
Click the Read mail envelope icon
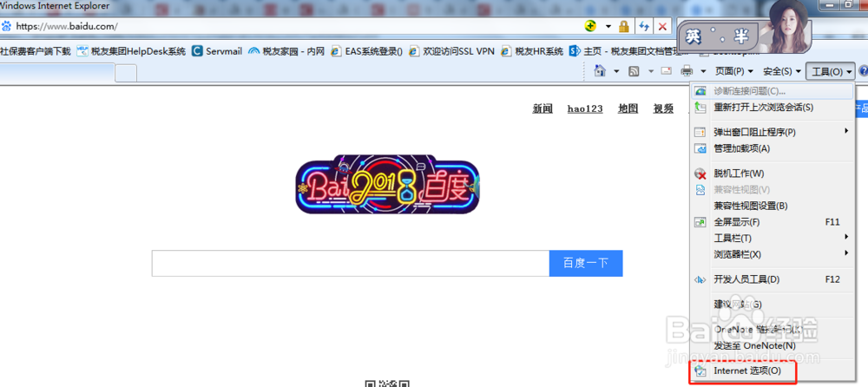[x=666, y=71]
